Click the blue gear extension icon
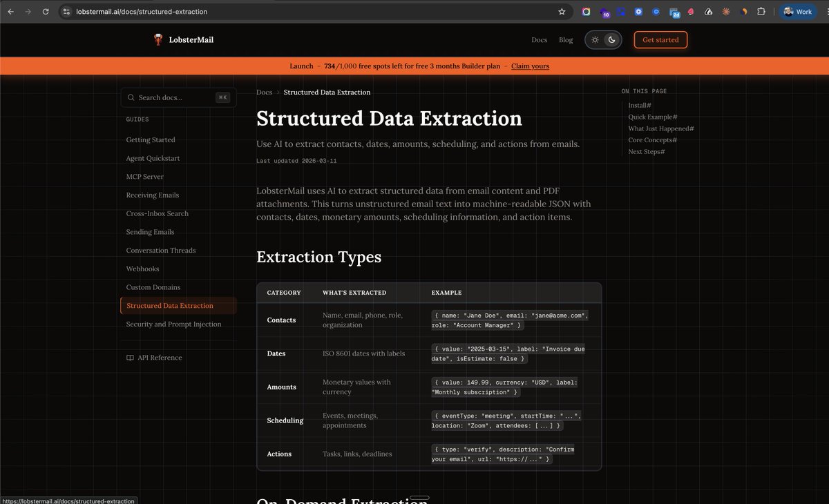The height and width of the screenshot is (504, 829). [x=639, y=12]
